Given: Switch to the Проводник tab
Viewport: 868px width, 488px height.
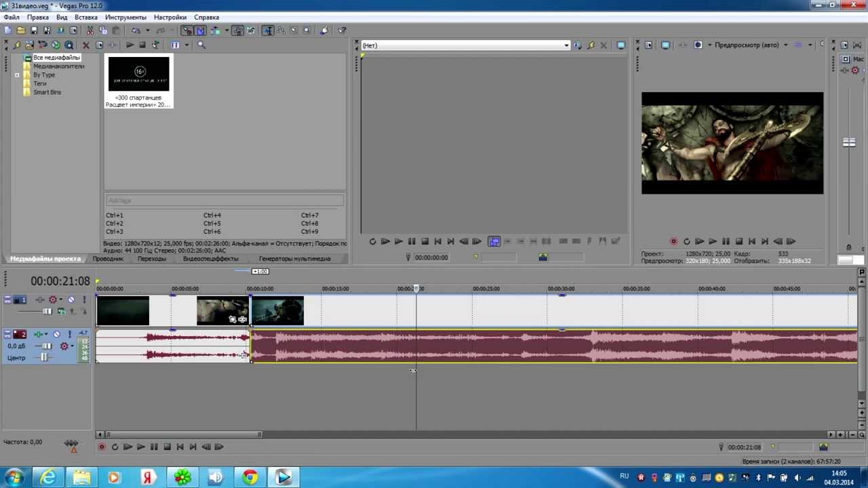Looking at the screenshot, I should [x=108, y=259].
